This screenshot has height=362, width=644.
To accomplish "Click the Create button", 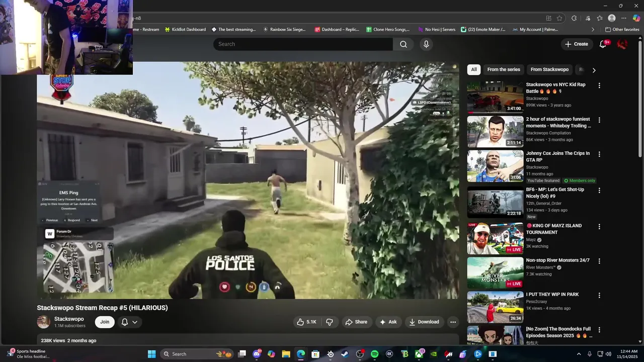I will tap(576, 44).
